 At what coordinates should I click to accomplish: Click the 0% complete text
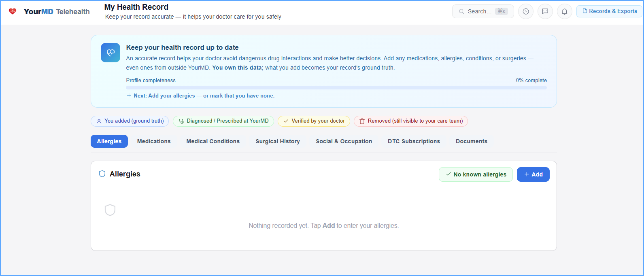pos(531,81)
